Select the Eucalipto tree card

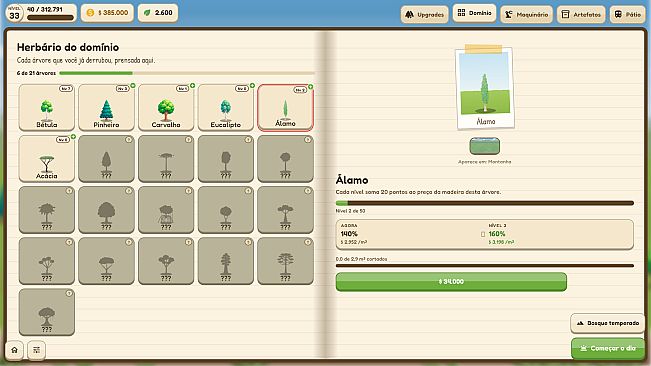point(225,107)
